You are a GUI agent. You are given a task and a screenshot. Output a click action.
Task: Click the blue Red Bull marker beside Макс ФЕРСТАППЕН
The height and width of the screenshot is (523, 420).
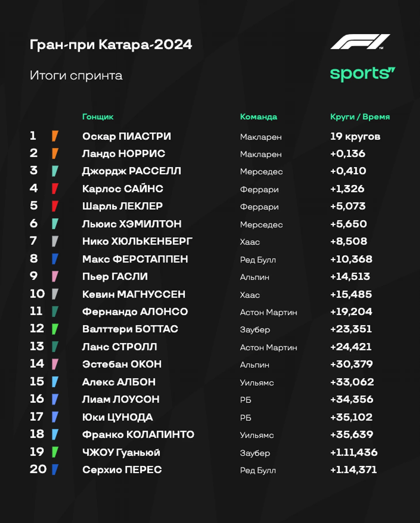(x=55, y=259)
